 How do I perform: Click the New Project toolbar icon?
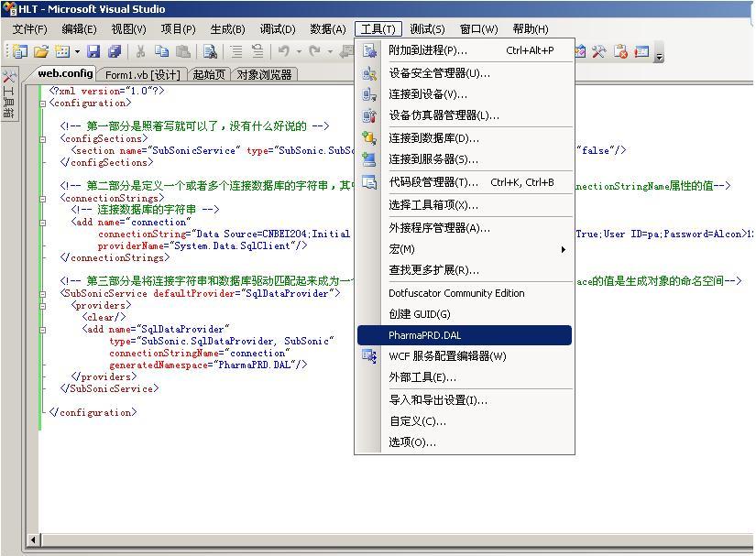[20, 51]
